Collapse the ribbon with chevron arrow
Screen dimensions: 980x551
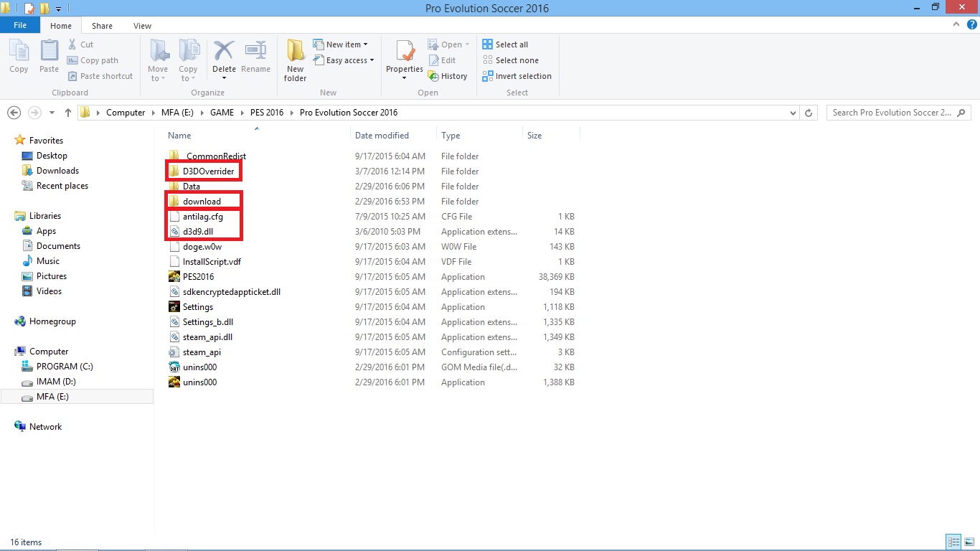point(956,24)
